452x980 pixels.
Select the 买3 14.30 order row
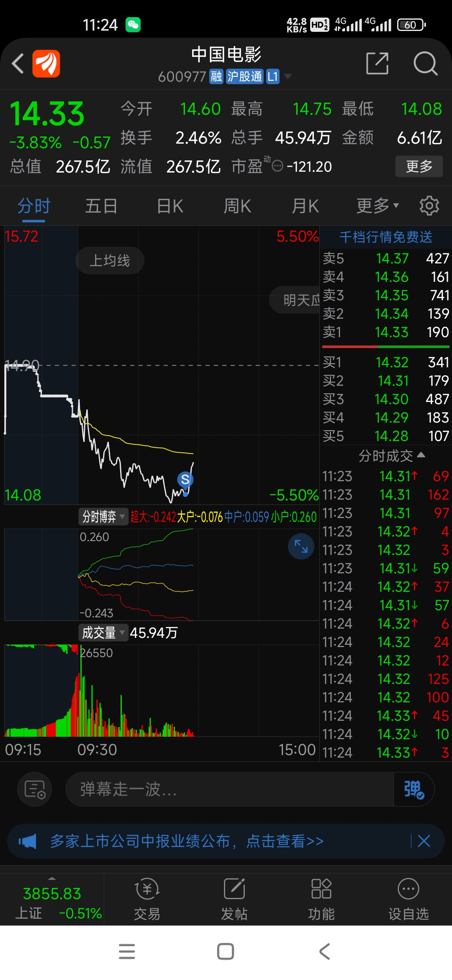[386, 399]
